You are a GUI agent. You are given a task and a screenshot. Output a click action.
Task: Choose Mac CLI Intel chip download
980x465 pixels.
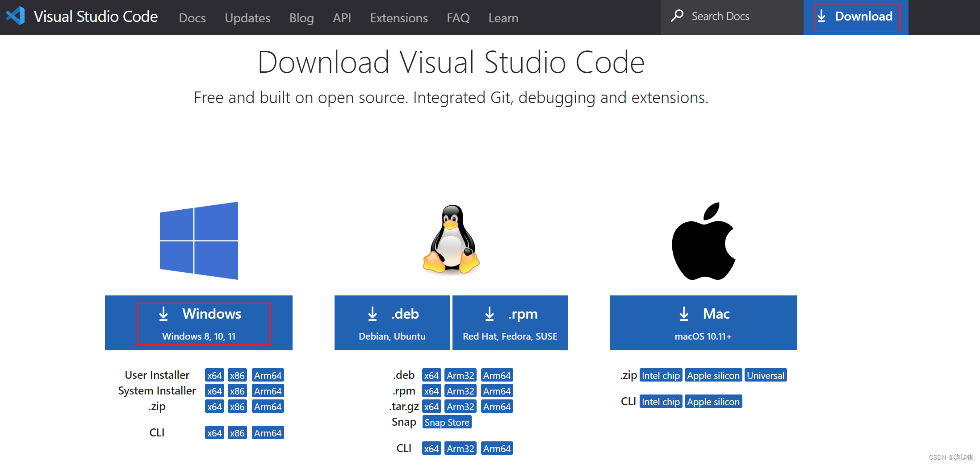tap(661, 402)
